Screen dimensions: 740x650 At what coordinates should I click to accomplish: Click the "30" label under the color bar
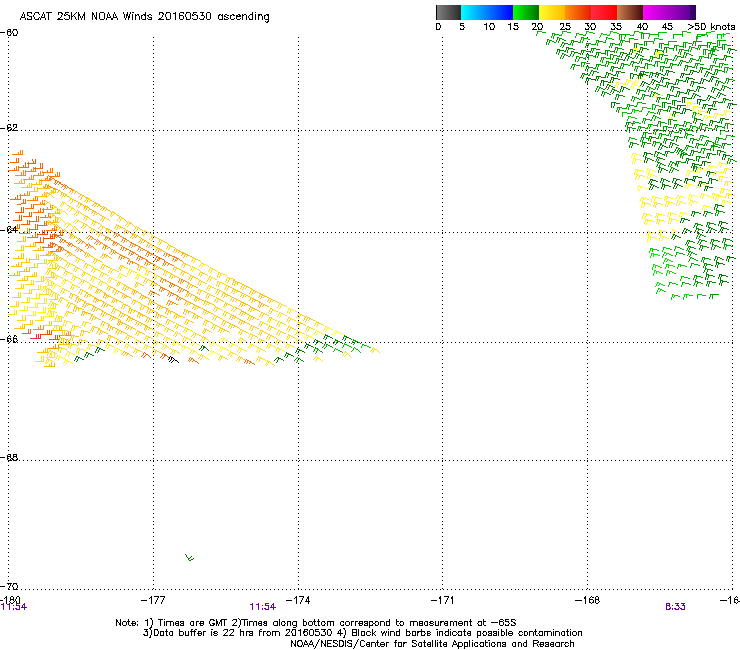pos(590,27)
